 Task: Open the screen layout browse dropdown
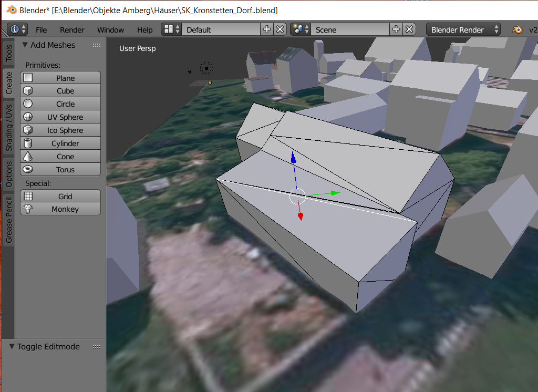point(169,30)
